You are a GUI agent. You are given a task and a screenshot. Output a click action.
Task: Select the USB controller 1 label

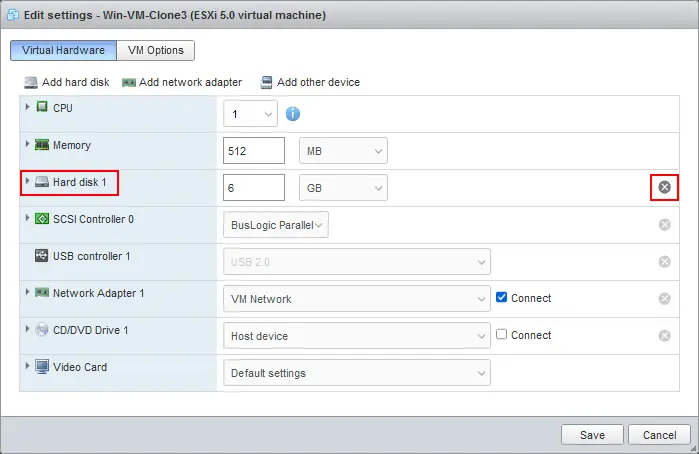click(x=91, y=256)
